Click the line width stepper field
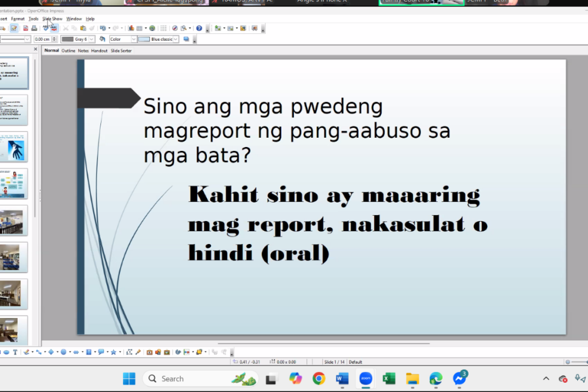The height and width of the screenshot is (392, 588). [45, 39]
